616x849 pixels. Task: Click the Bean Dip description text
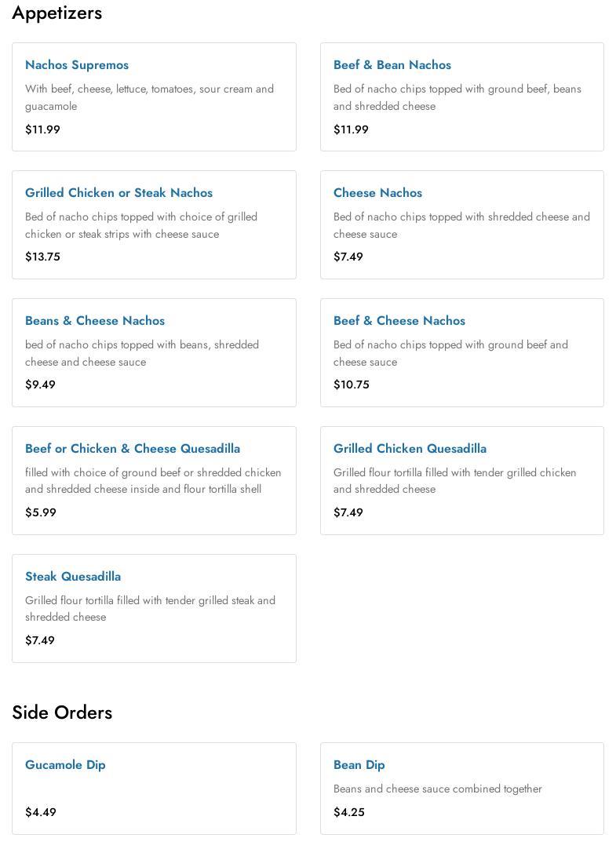pos(437,789)
